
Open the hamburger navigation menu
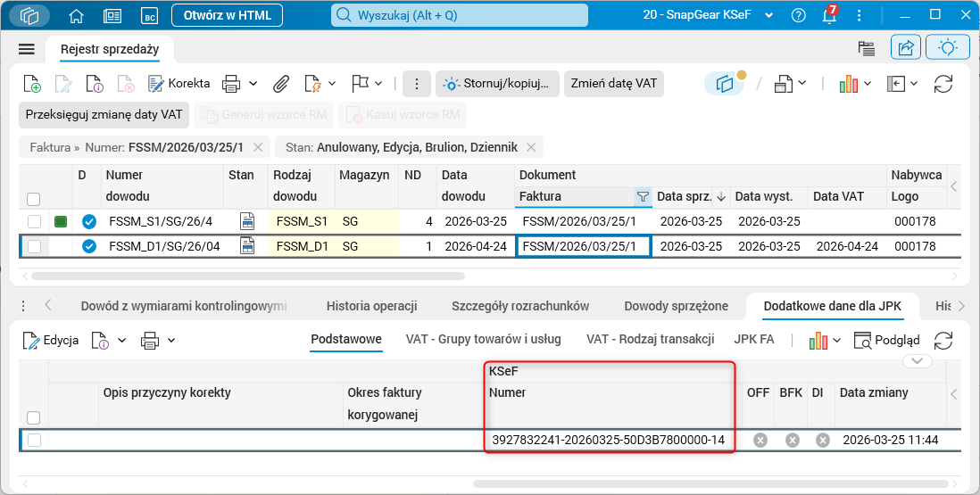(27, 49)
